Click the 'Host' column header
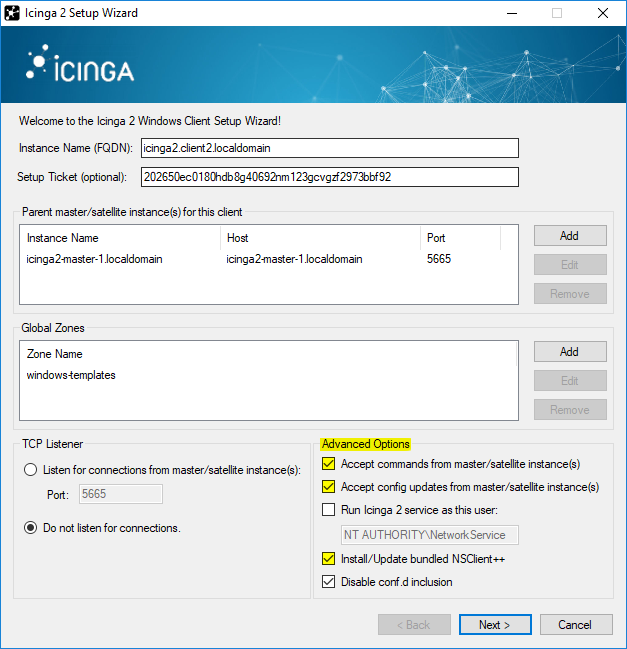The width and height of the screenshot is (627, 649). point(320,238)
